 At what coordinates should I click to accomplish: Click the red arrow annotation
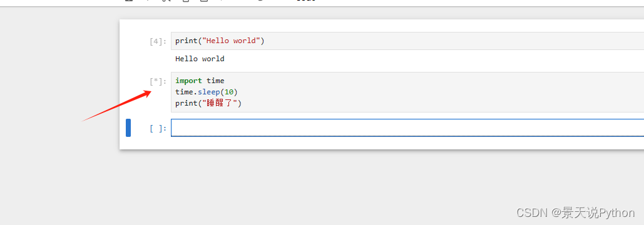(x=116, y=106)
